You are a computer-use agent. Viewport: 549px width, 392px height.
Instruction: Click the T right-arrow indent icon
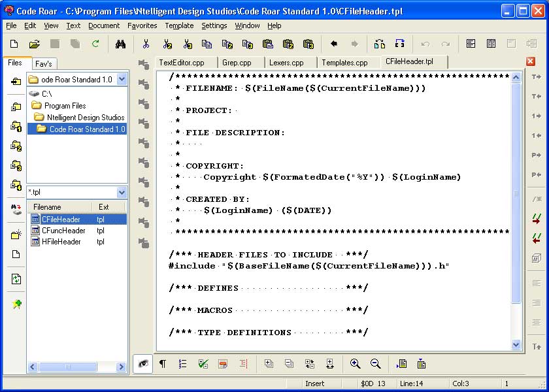click(x=536, y=76)
